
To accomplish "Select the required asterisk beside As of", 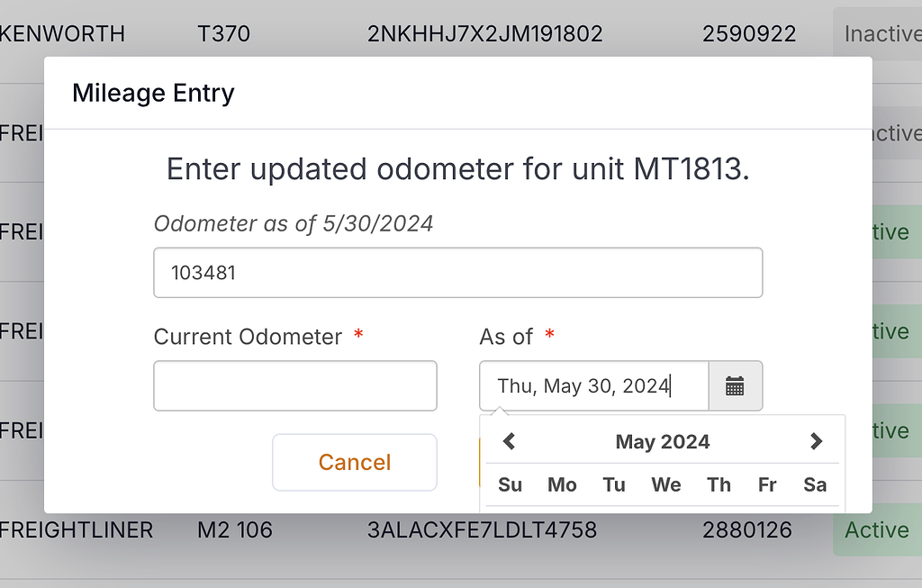I will pos(551,335).
